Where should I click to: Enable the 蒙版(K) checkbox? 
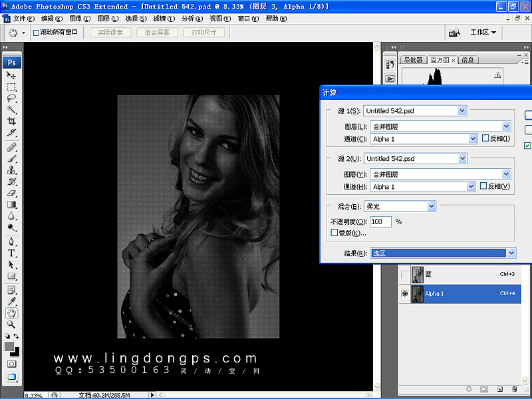tap(334, 233)
